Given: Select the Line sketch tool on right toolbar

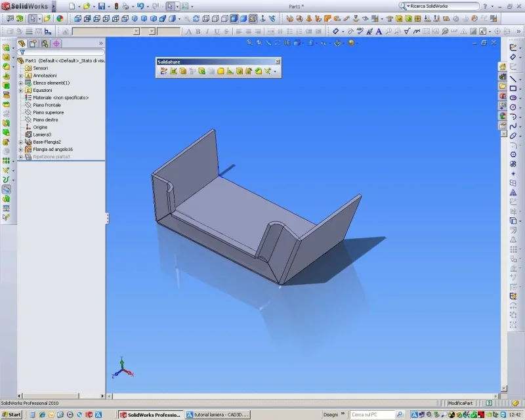Looking at the screenshot, I should click(513, 78).
